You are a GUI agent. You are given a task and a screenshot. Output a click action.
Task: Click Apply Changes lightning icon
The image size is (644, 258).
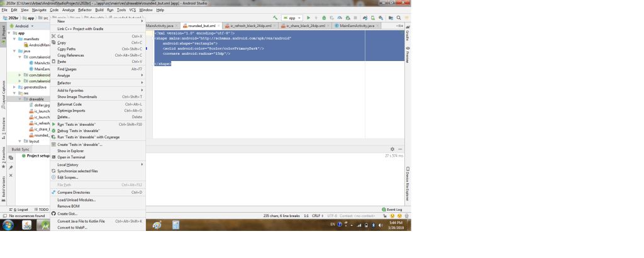pyautogui.click(x=316, y=18)
